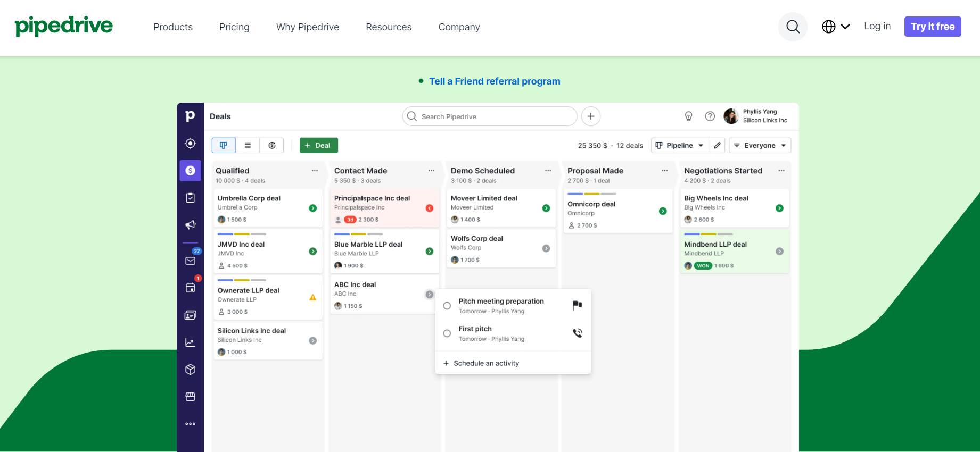Click Wolfs Corp deal grey activity arrow

[x=546, y=248]
